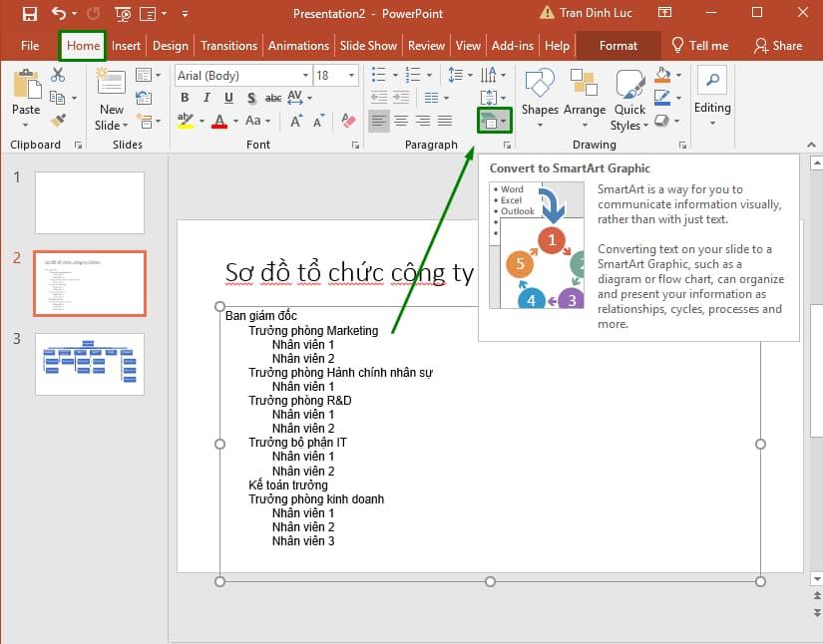Screen dimensions: 823x644
Task: Expand the Quick Styles gallery
Action: pos(629,110)
